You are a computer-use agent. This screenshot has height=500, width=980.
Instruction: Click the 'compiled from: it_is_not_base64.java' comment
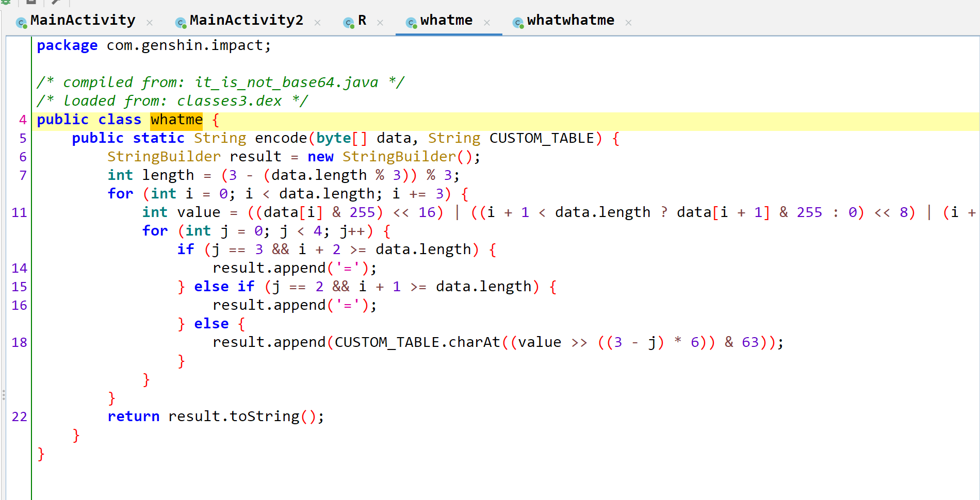click(x=220, y=82)
